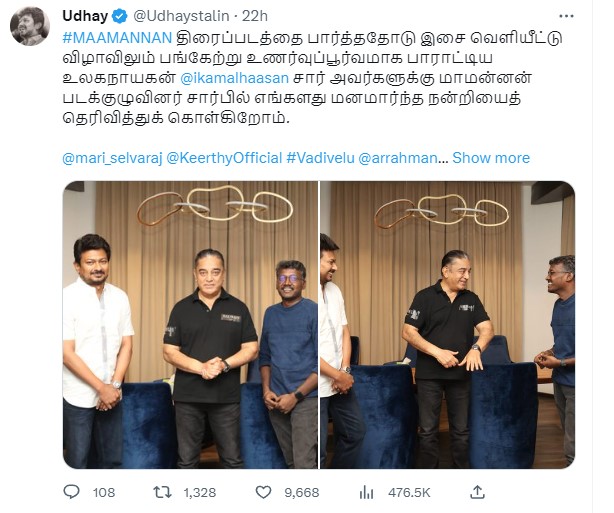Visit the @mari_selvaraj profile link
This screenshot has width=614, height=513.
112,158
